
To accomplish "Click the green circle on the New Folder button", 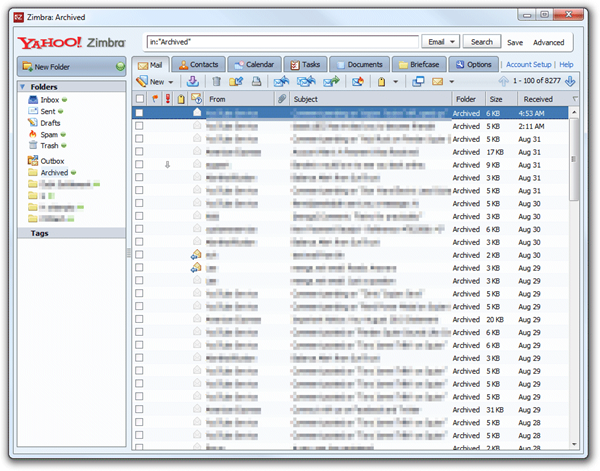I will (120, 67).
